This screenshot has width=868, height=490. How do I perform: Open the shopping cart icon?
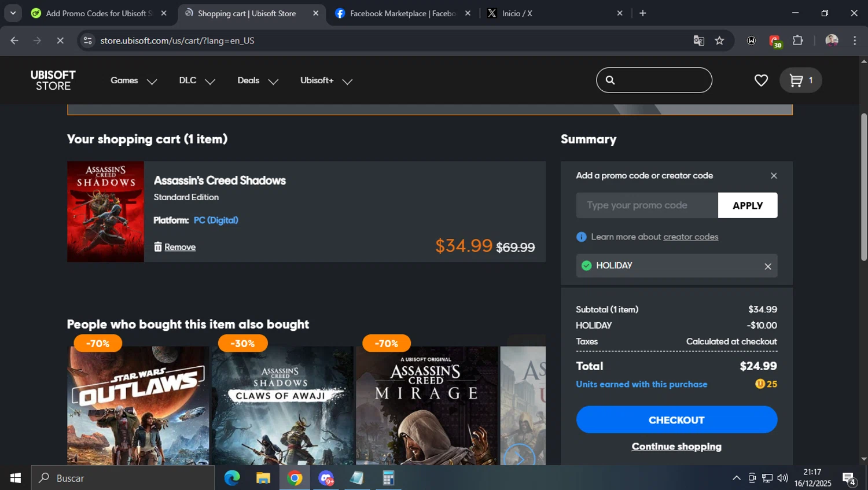[x=801, y=80]
